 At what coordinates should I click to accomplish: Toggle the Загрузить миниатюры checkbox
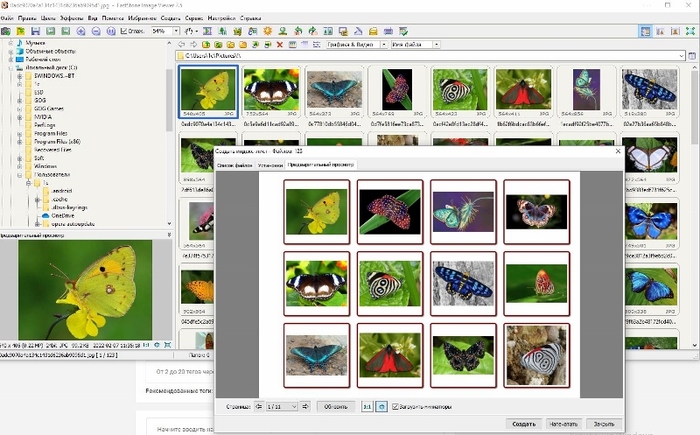[x=396, y=407]
